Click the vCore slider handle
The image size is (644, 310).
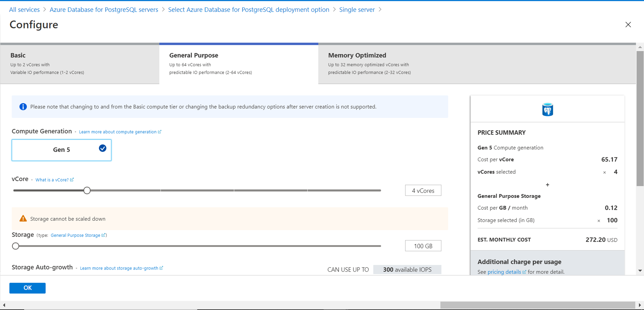[x=87, y=190]
